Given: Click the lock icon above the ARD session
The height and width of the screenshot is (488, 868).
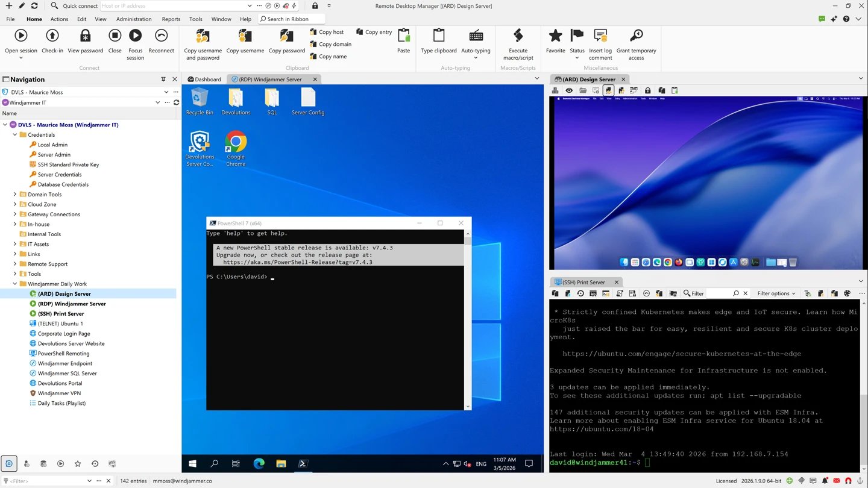Looking at the screenshot, I should (x=647, y=90).
